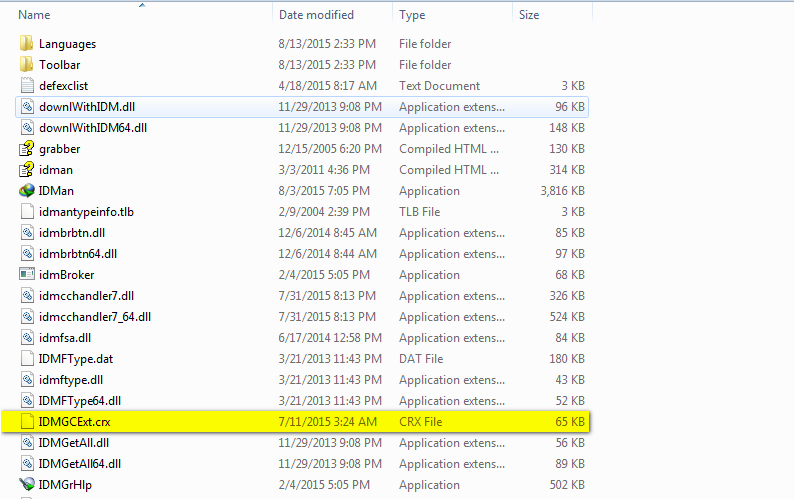Click the idmcchandler7.dll file icon
Screen dimensions: 794x499
(27, 295)
